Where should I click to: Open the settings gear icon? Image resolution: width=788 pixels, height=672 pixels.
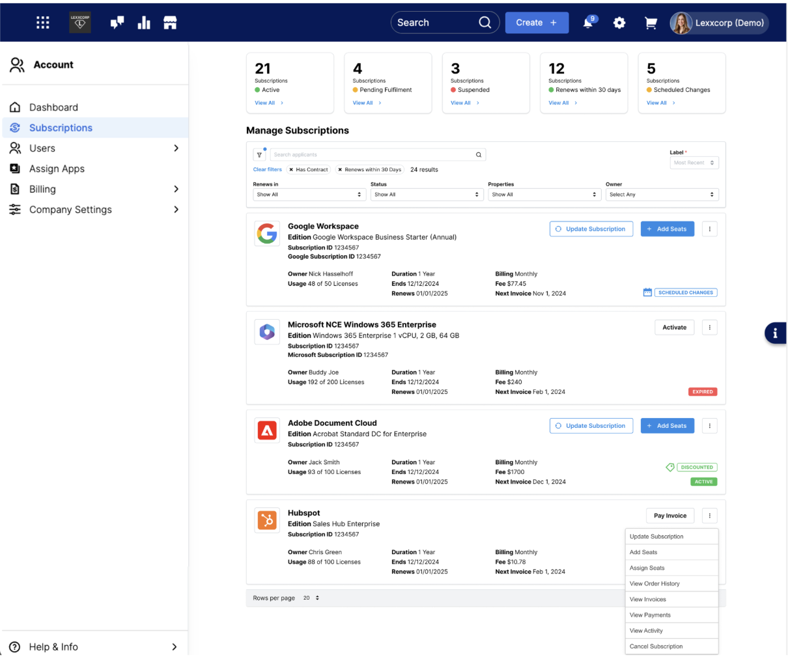[619, 23]
